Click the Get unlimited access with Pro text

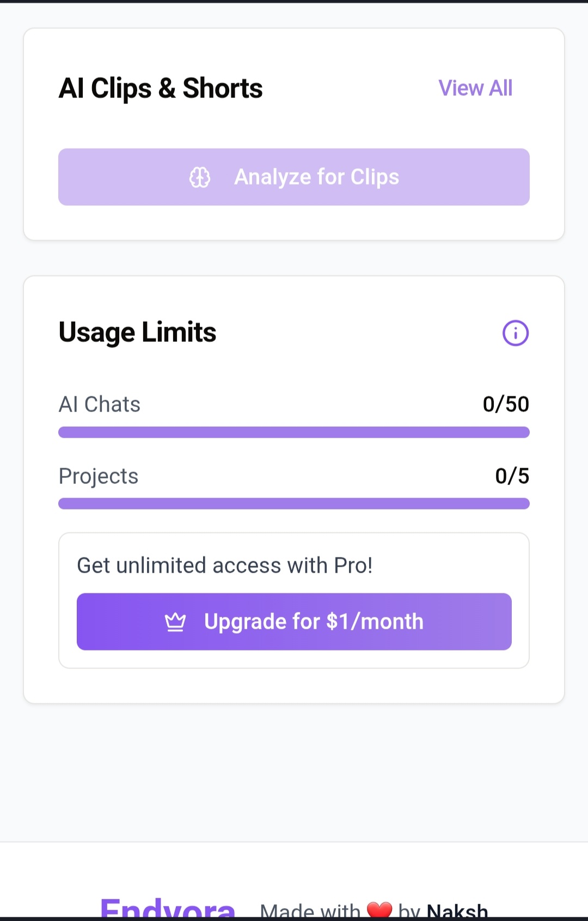coord(225,566)
